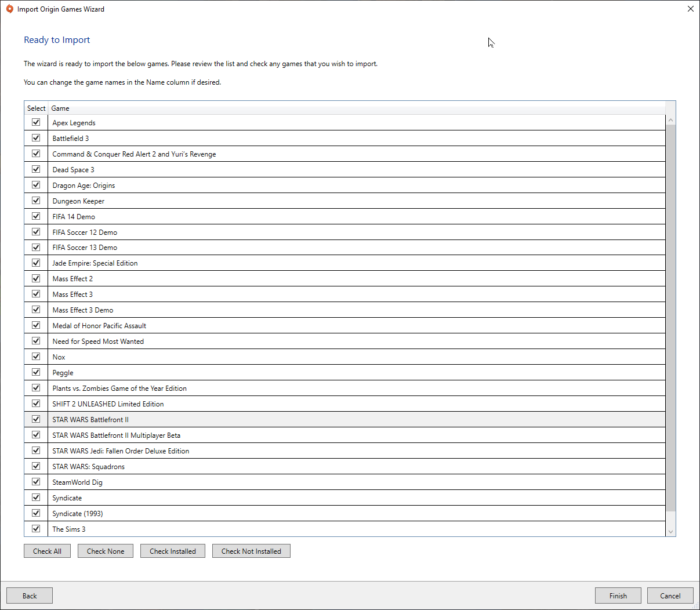This screenshot has width=700, height=610.
Task: Uncheck the Battlefield 3 checkbox
Action: point(36,138)
